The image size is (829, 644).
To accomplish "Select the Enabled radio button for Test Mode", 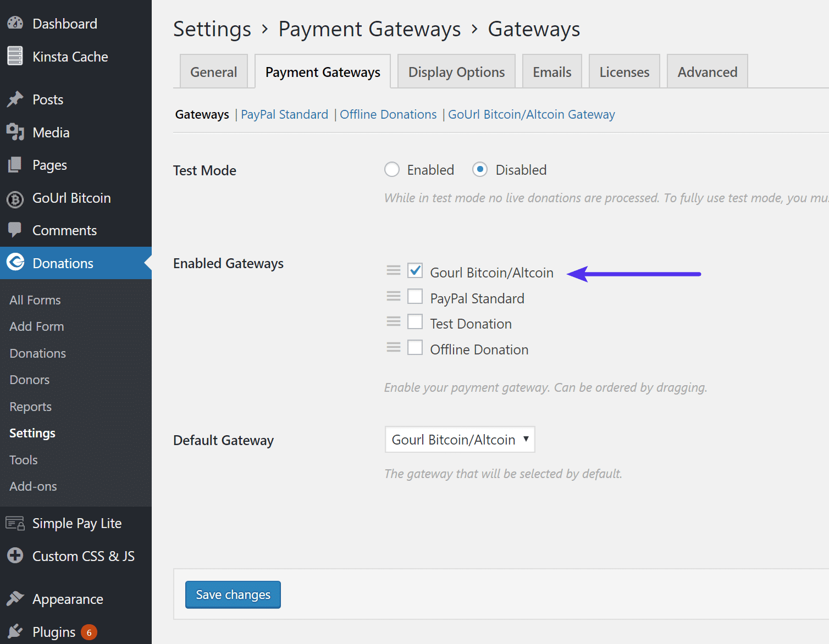I will [391, 169].
